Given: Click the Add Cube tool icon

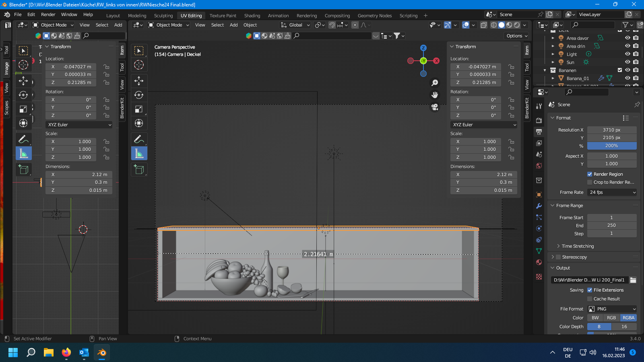Looking at the screenshot, I should [139, 170].
